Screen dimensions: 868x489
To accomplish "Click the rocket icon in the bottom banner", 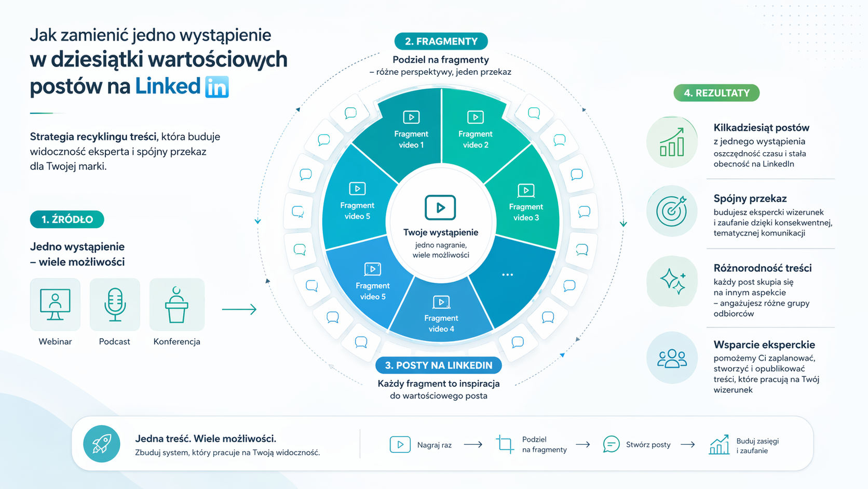I will pyautogui.click(x=102, y=444).
